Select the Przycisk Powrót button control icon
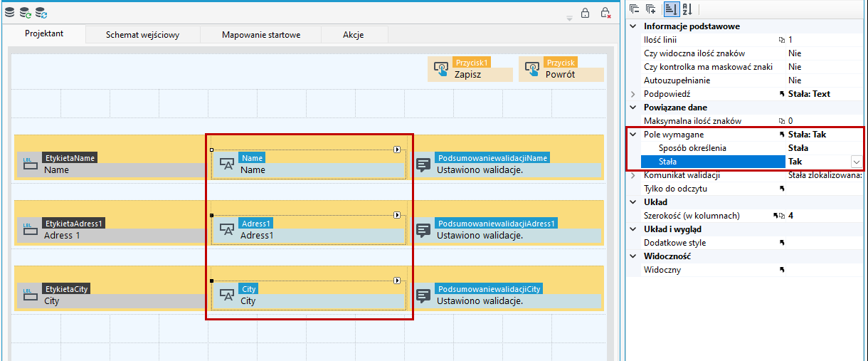The width and height of the screenshot is (868, 361). coord(531,69)
